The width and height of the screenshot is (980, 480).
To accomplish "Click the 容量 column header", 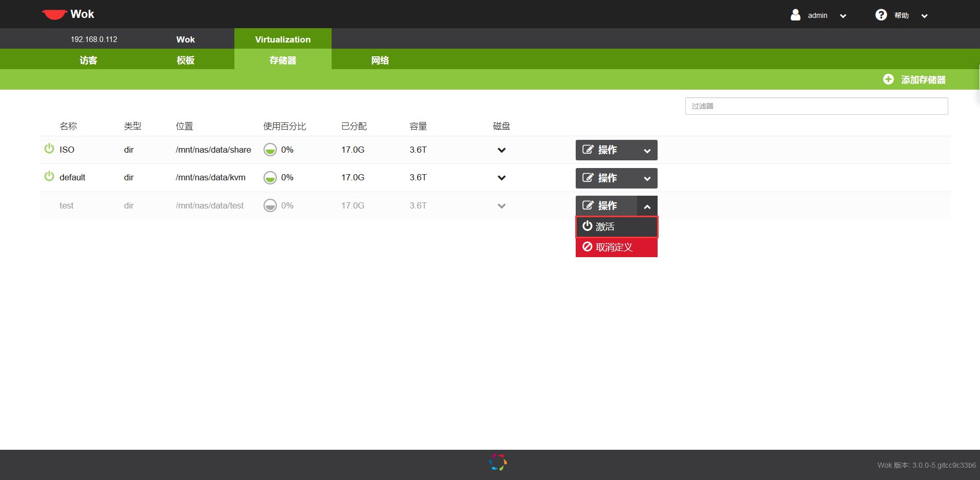I will (418, 126).
